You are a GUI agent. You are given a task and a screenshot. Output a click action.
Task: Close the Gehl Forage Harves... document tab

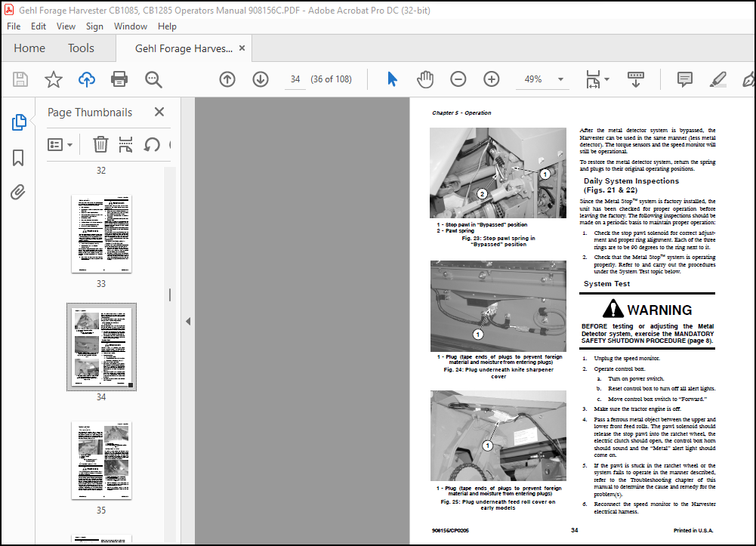click(x=242, y=48)
